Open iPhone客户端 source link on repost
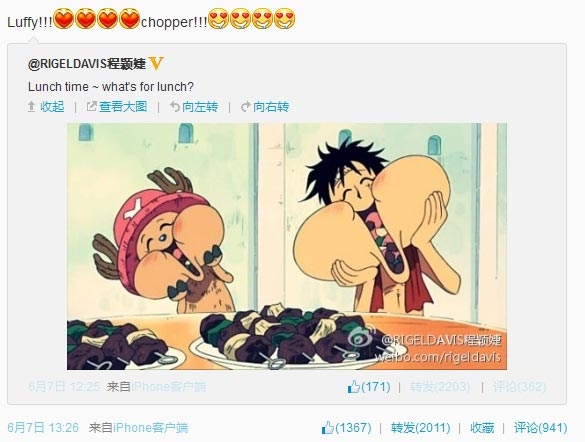Screen dimensions: 585x442 tap(150, 427)
